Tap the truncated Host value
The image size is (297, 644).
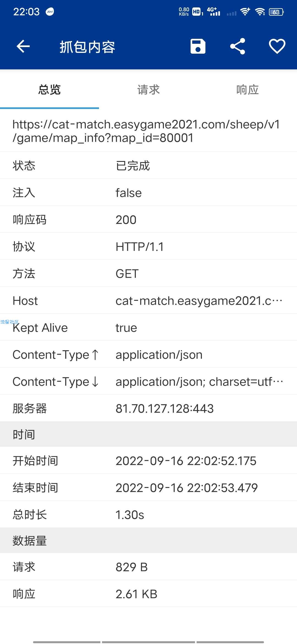199,301
